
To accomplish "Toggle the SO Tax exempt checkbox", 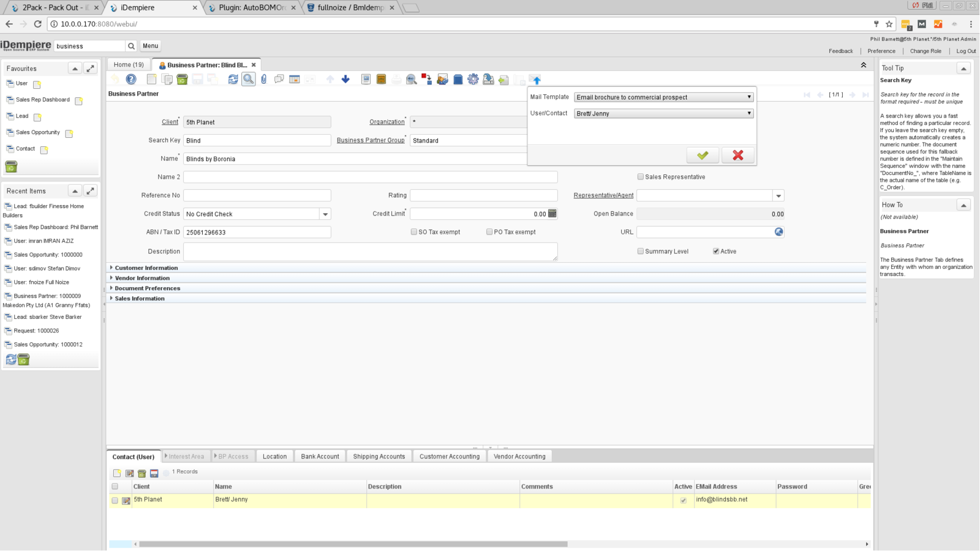I will coord(414,232).
